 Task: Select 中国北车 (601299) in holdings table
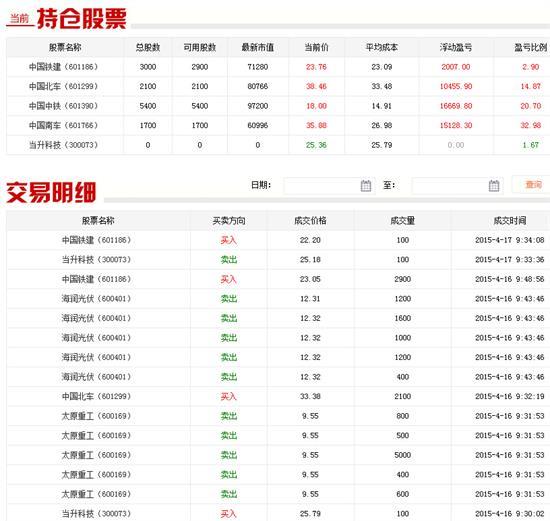click(x=63, y=86)
